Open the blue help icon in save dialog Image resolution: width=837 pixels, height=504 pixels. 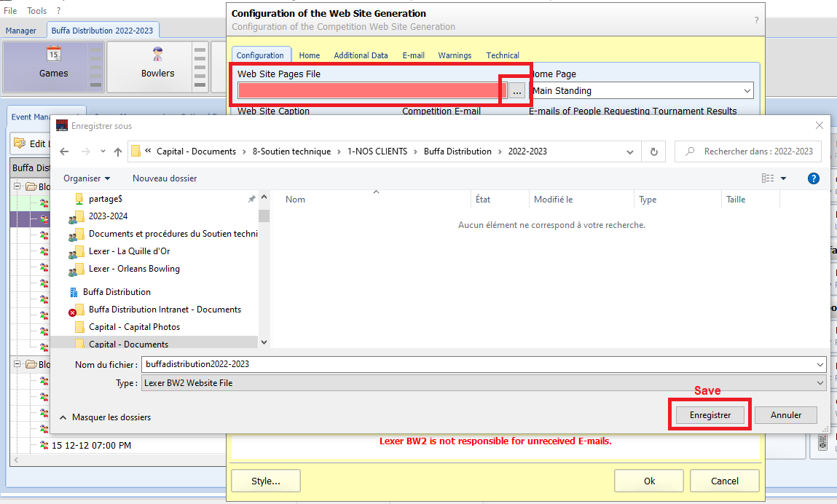(x=814, y=178)
